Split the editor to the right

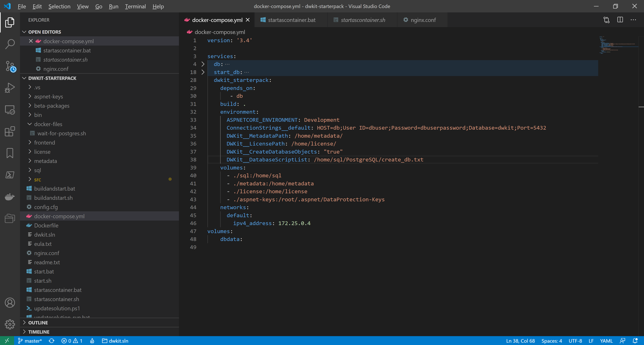pos(620,20)
